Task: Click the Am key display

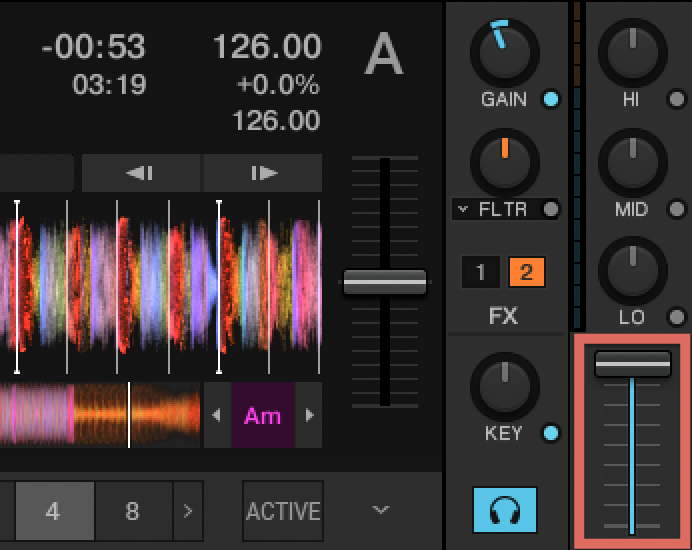Action: click(x=263, y=415)
